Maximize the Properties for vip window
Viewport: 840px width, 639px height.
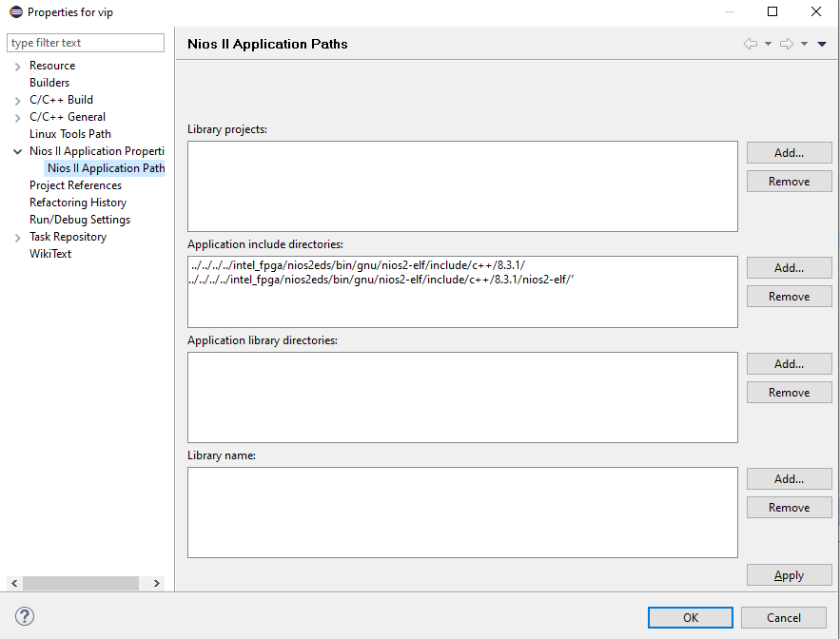tap(772, 11)
